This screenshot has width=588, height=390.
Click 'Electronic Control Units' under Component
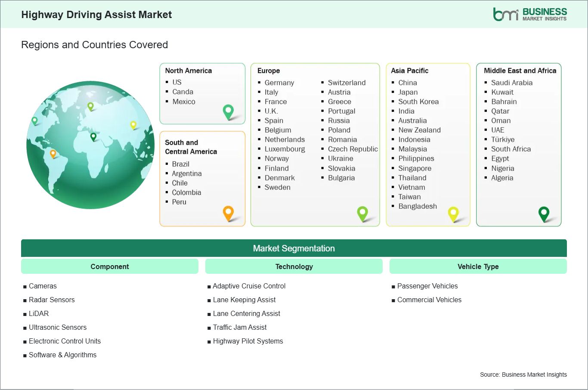65,341
